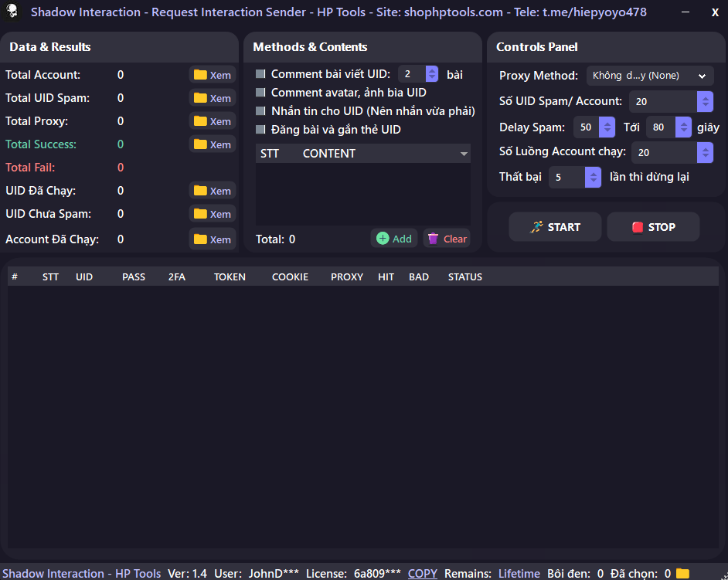728x580 pixels.
Task: Open the Total UID Spam Xem folder
Action: (213, 98)
